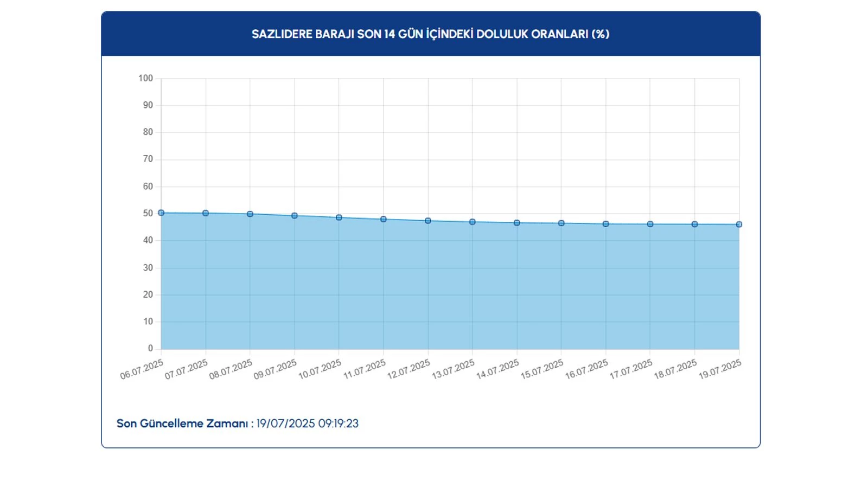Click the 0 label on the y-axis
The image size is (868, 488).
(x=150, y=349)
